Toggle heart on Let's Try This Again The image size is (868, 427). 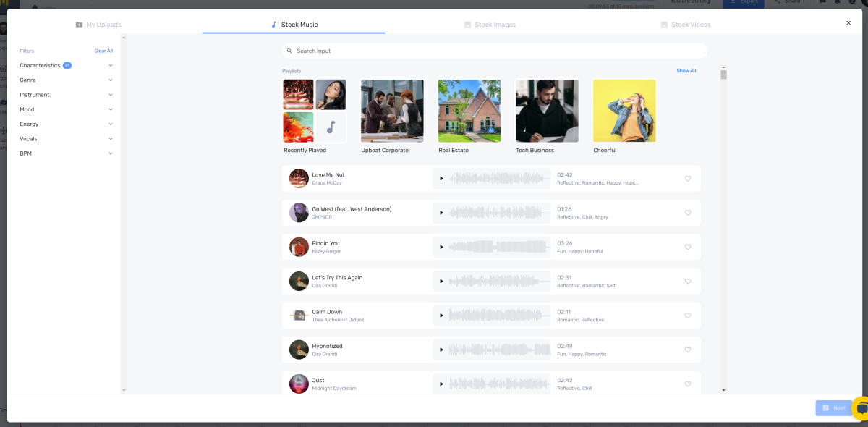point(688,282)
